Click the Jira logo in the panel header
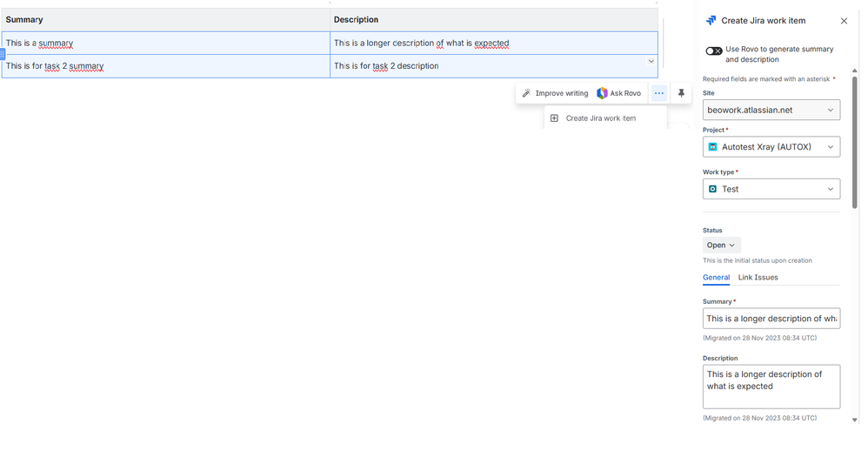 [711, 21]
